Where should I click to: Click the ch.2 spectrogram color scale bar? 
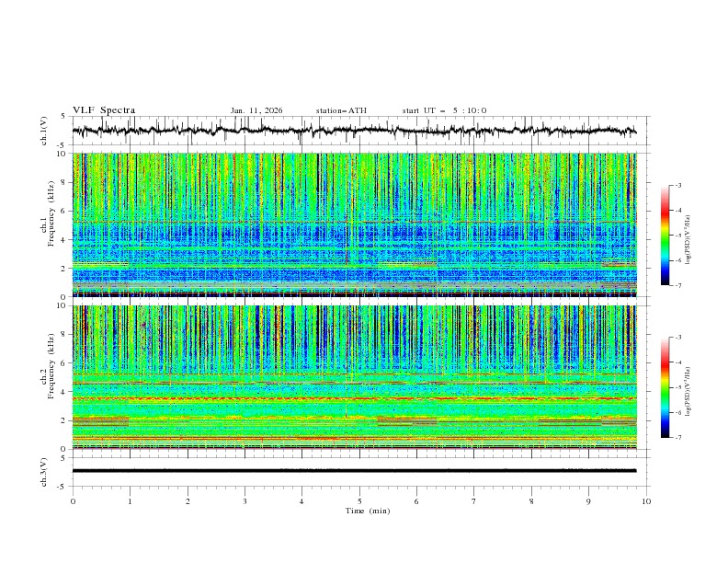click(665, 387)
